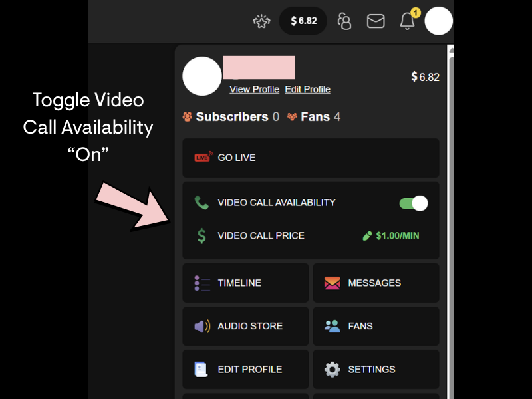
Task: Open the Audio Store tile
Action: click(x=245, y=326)
